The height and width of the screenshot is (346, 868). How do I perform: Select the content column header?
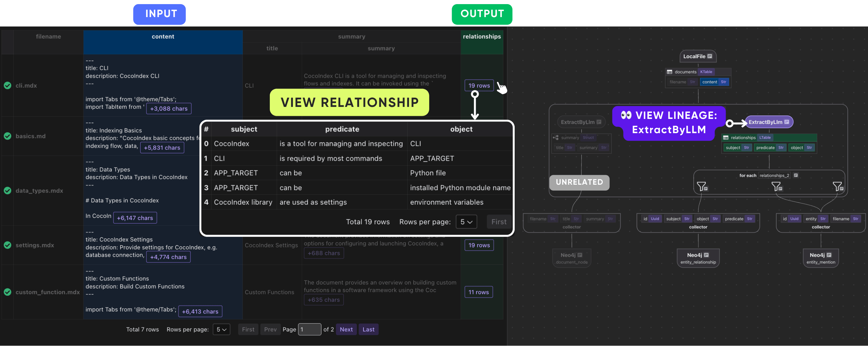[x=163, y=42]
